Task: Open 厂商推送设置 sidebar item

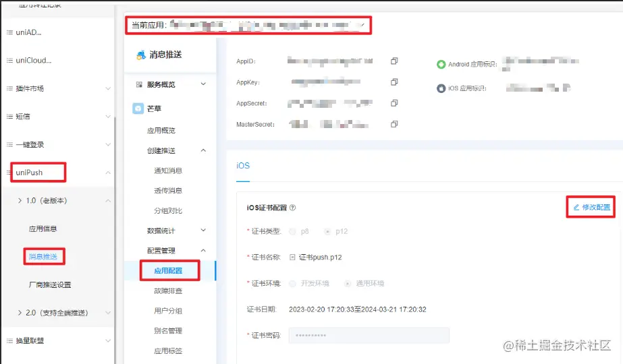Action: coord(50,284)
